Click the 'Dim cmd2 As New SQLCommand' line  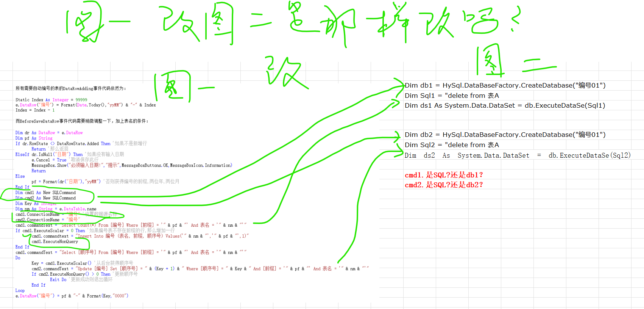coord(45,198)
